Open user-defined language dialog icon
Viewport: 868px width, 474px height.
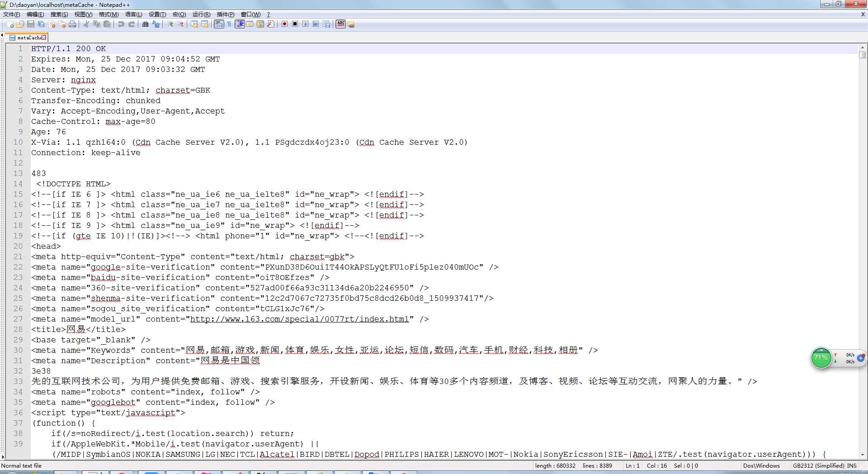click(250, 24)
